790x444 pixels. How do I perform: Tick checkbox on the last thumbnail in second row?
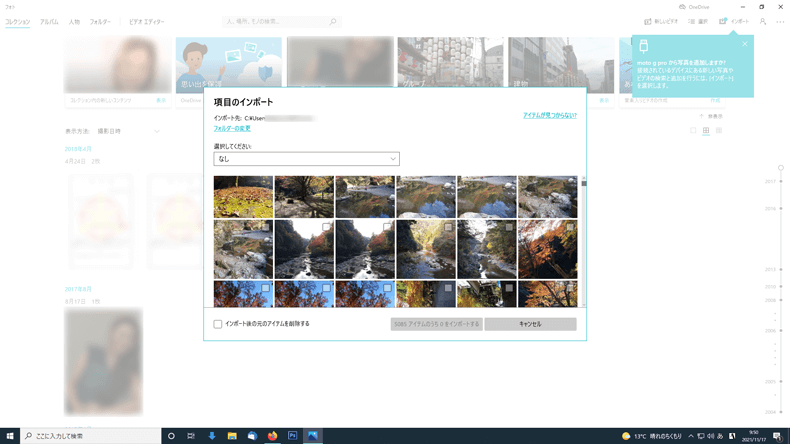point(570,227)
